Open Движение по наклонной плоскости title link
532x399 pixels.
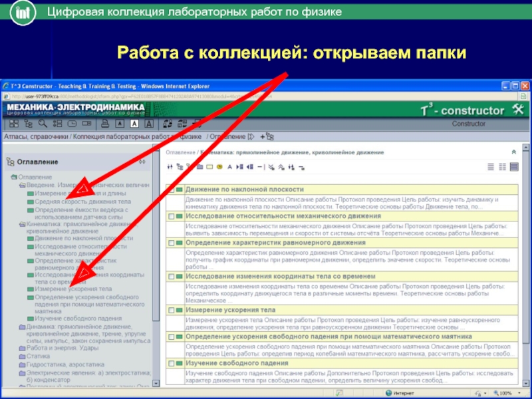pyautogui.click(x=245, y=190)
